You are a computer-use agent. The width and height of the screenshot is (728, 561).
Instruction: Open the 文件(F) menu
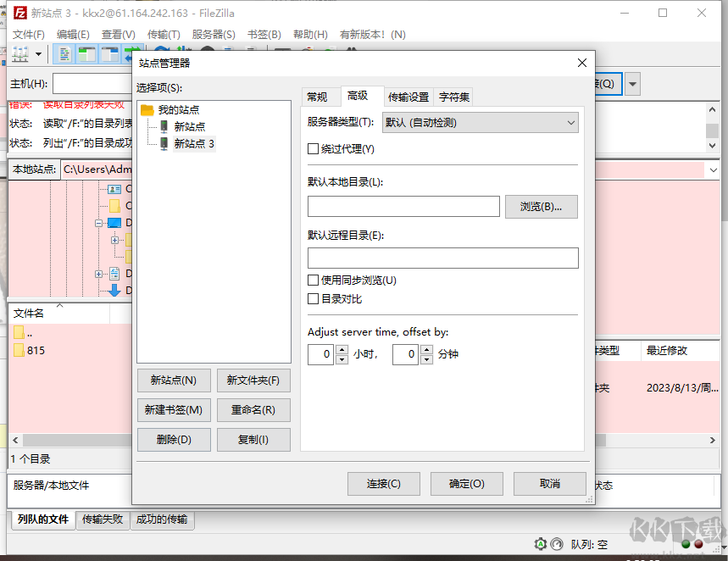pos(28,35)
